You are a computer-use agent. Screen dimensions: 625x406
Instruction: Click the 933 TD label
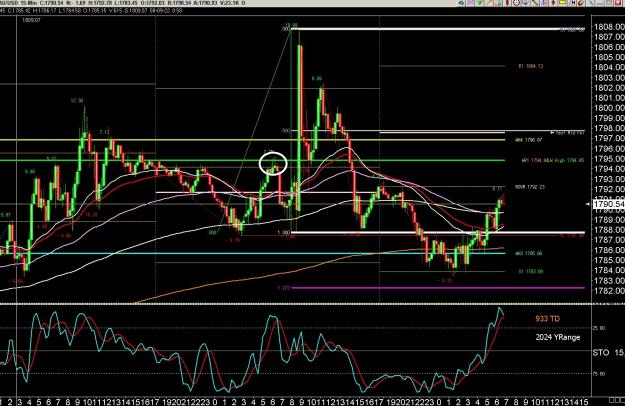pyautogui.click(x=547, y=319)
